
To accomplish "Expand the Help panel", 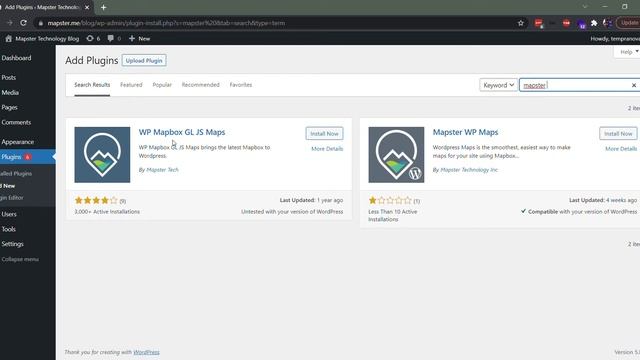I will [x=628, y=52].
